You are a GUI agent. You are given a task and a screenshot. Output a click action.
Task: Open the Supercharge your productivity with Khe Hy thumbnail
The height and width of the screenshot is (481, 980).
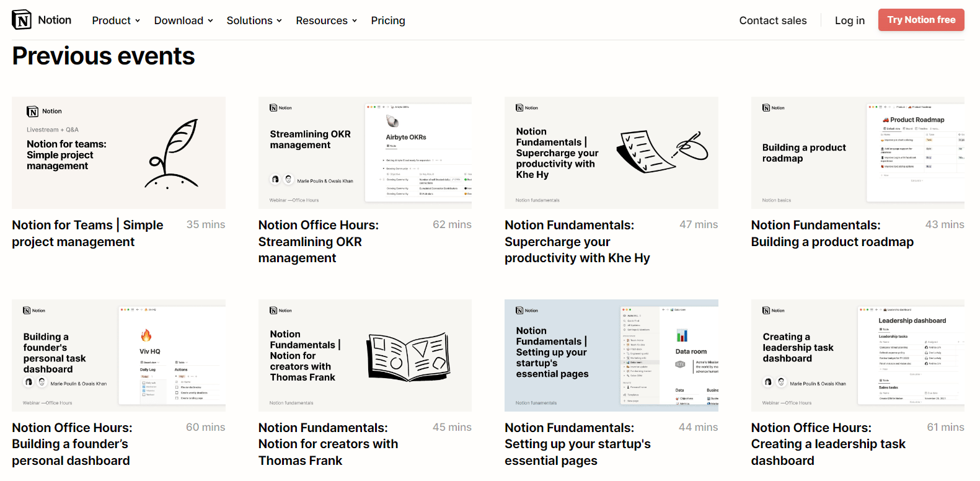point(611,152)
